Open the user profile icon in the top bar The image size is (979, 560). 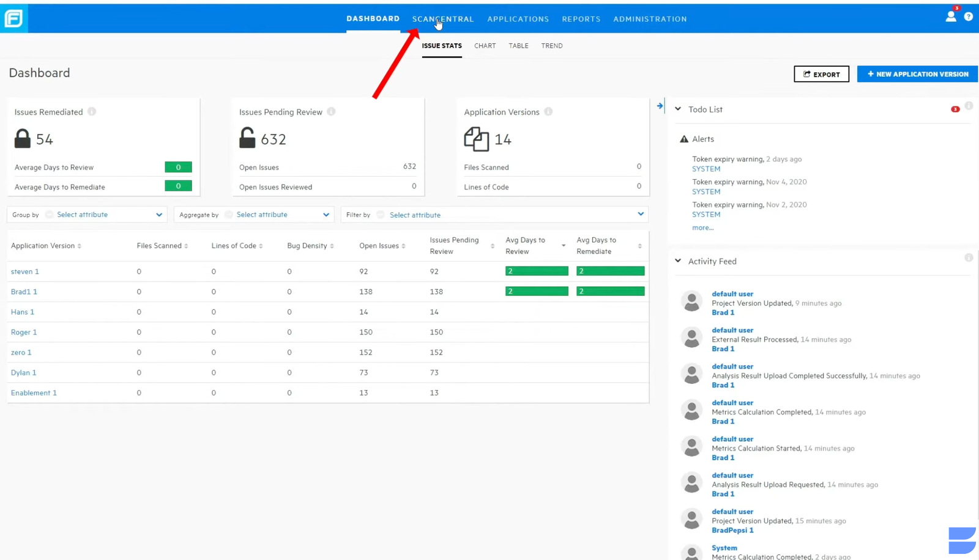click(950, 18)
